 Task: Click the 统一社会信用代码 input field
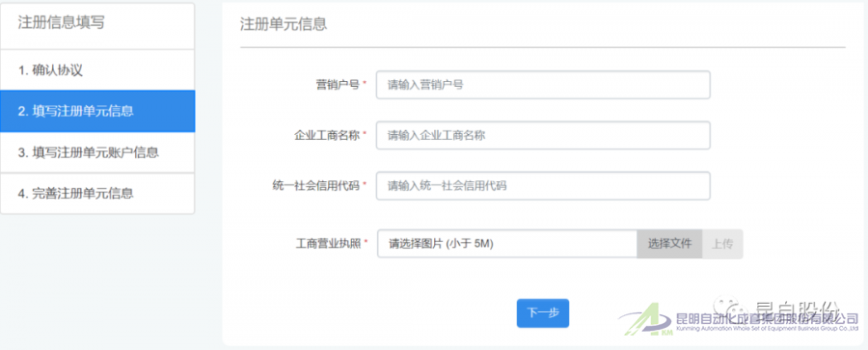coord(543,185)
